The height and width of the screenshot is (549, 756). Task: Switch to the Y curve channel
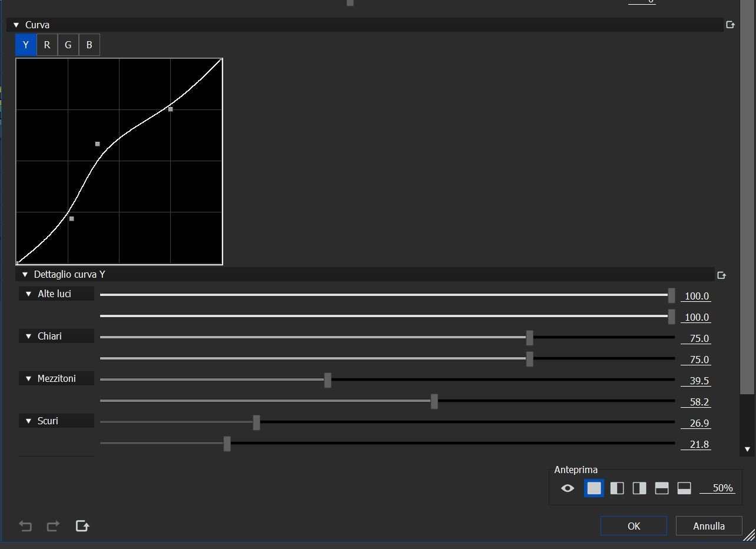point(26,45)
